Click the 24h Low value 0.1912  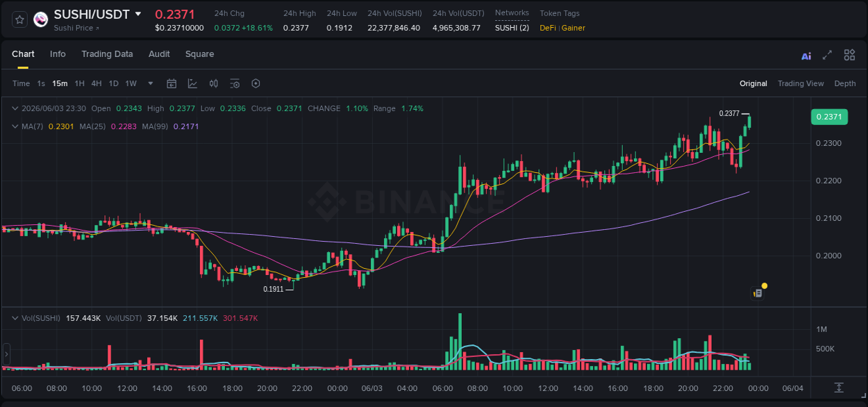(x=340, y=28)
